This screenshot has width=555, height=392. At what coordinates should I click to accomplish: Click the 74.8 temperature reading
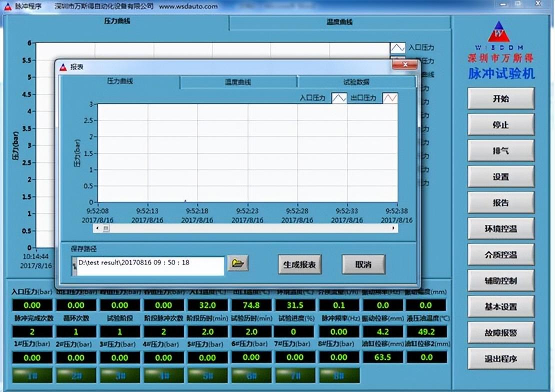pos(251,305)
